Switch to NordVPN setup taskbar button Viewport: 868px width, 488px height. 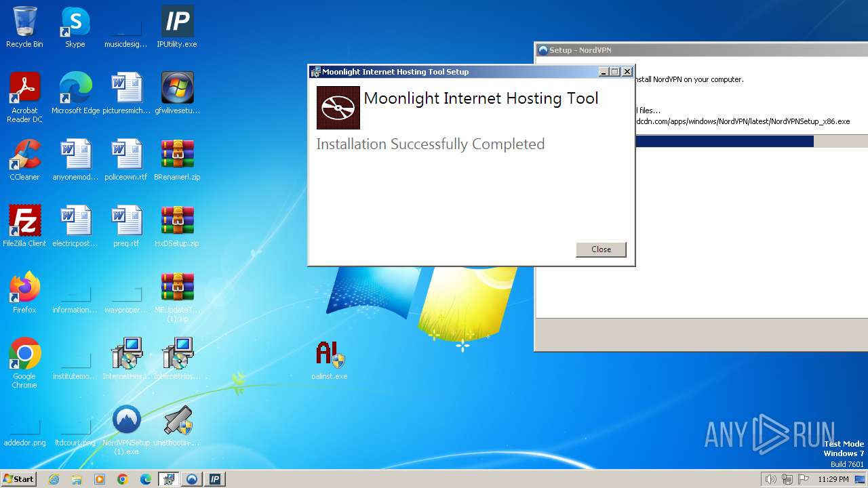tap(192, 479)
